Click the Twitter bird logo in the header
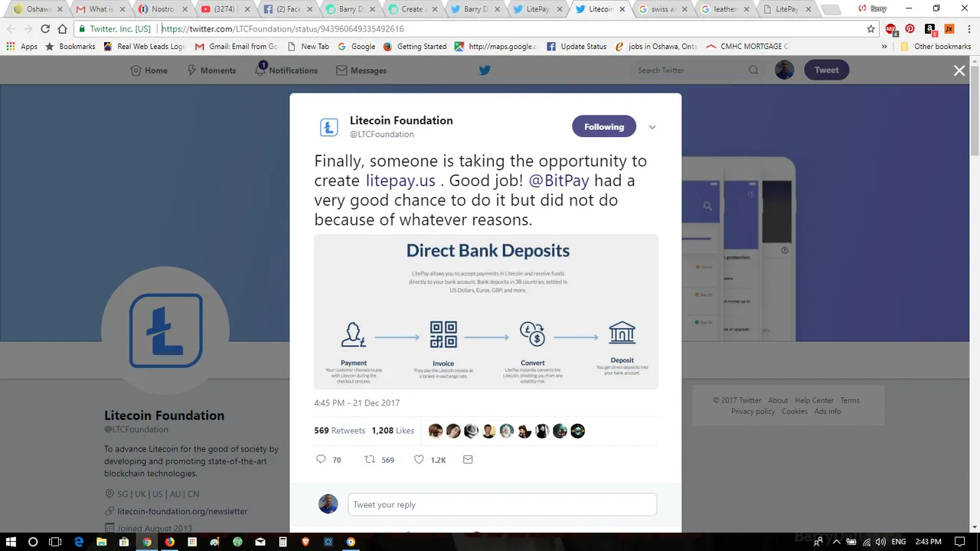 485,70
